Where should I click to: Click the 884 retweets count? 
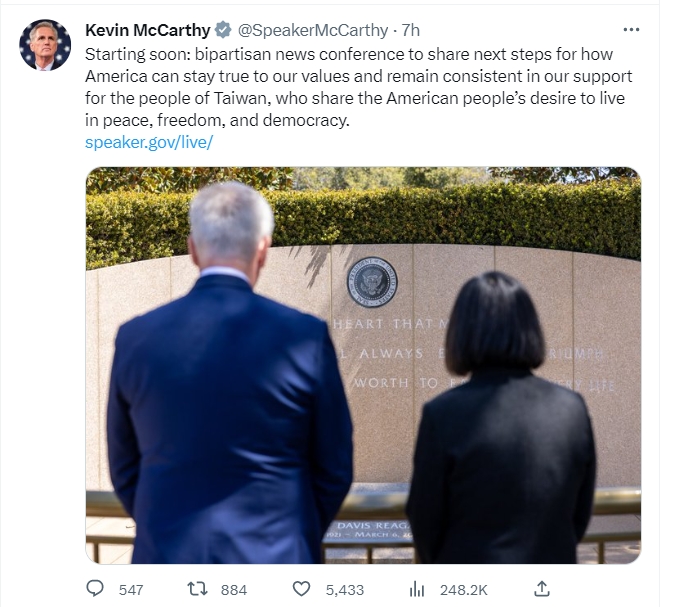[x=234, y=590]
